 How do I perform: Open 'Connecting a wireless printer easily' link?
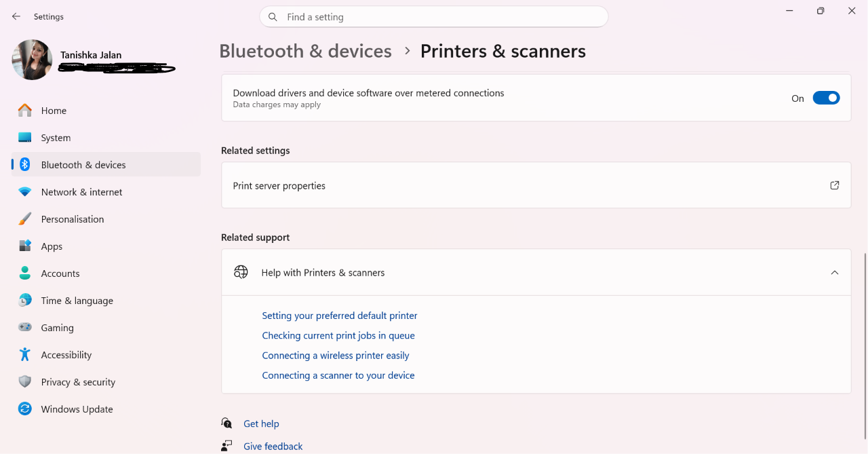click(x=336, y=355)
